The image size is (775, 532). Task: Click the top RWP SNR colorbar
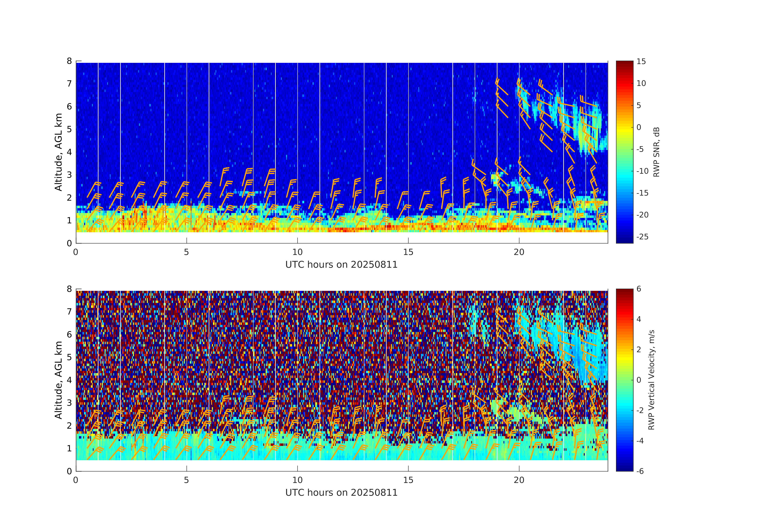(x=624, y=152)
